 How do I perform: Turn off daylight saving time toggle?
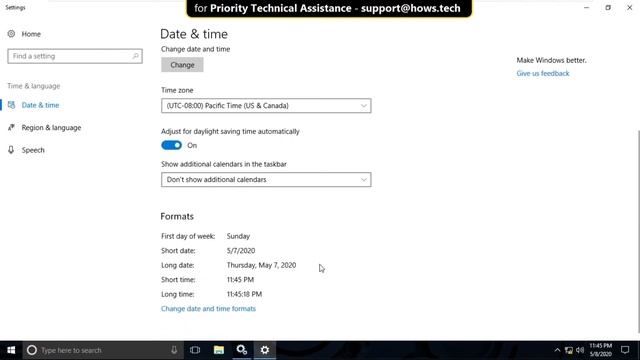tap(171, 145)
